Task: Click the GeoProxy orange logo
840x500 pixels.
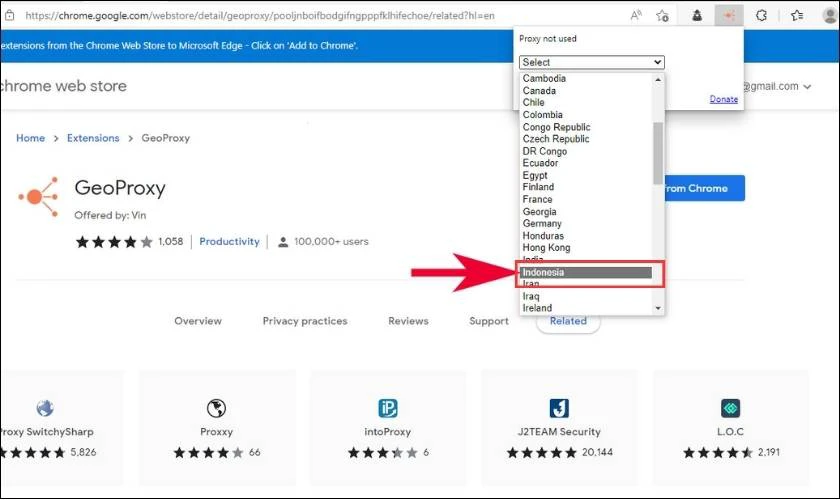Action: (38, 197)
